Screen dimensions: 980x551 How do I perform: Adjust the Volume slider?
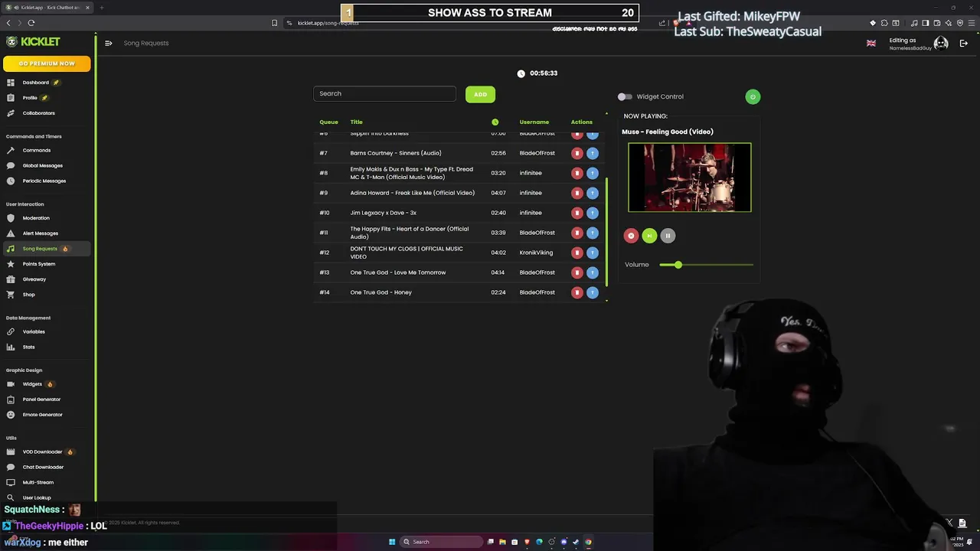click(706, 265)
